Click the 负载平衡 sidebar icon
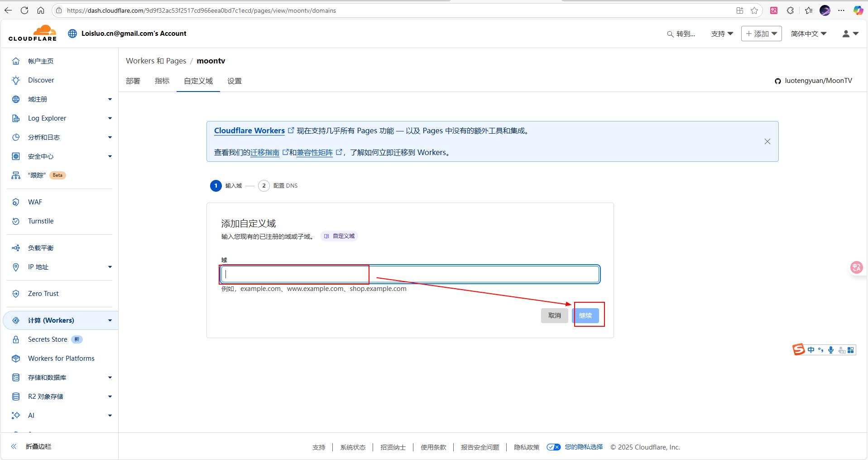 [16, 248]
